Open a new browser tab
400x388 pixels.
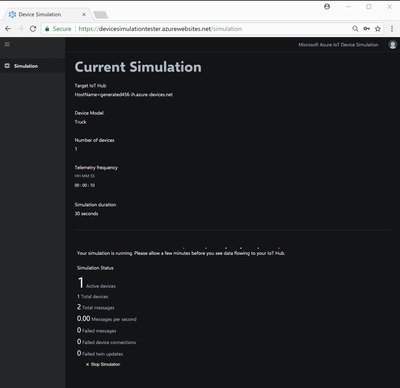(100, 15)
